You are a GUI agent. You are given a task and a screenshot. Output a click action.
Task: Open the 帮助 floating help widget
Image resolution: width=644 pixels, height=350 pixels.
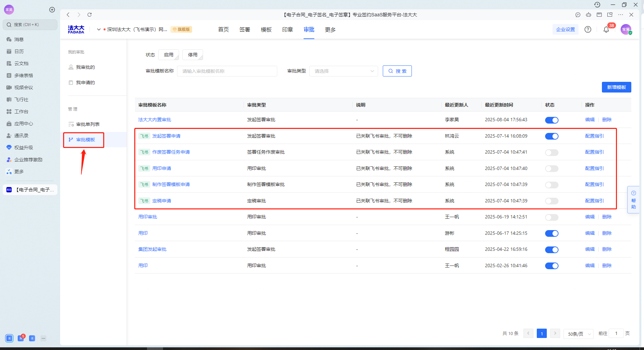click(633, 200)
